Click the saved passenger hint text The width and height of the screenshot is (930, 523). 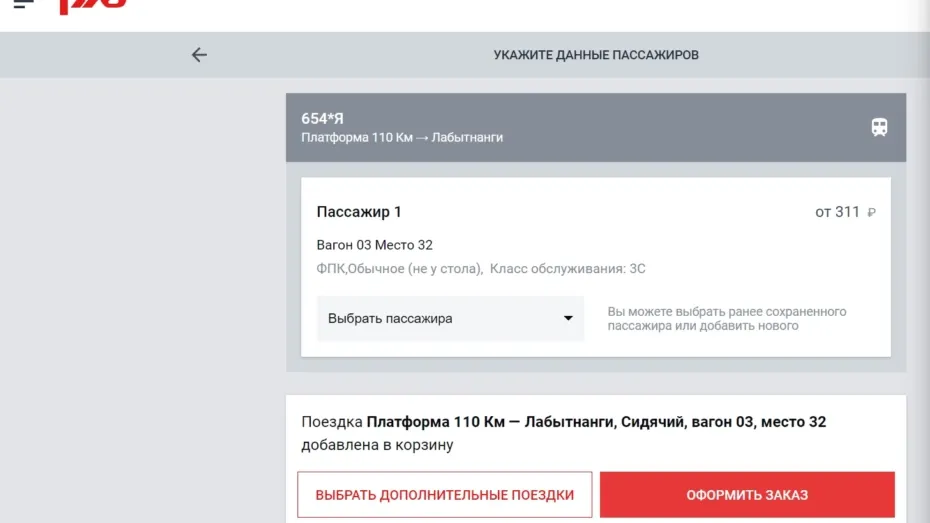click(727, 318)
